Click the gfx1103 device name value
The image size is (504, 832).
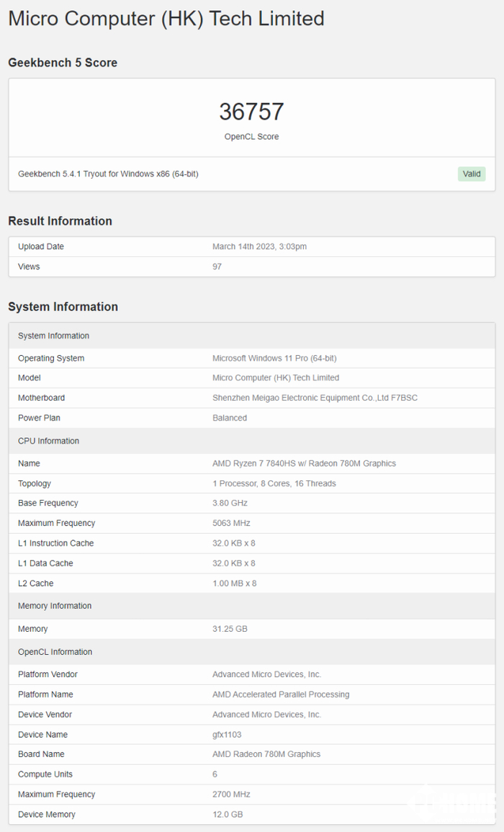tap(227, 735)
